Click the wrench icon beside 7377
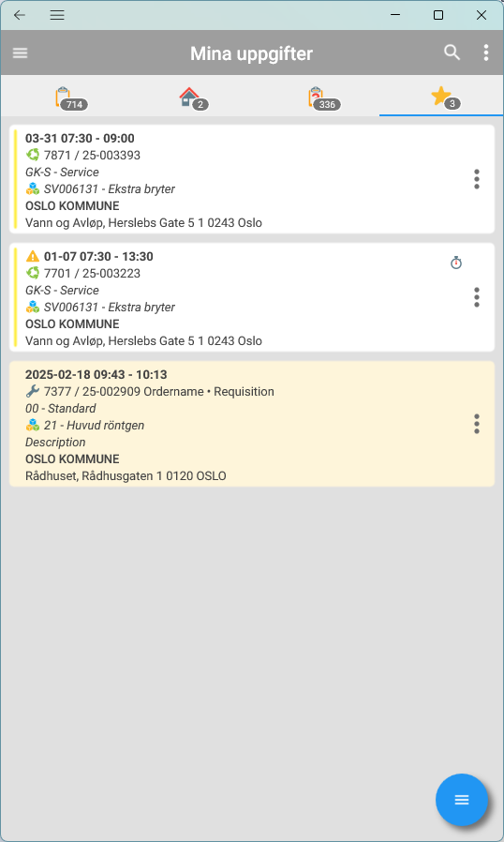Image resolution: width=504 pixels, height=842 pixels. (33, 392)
